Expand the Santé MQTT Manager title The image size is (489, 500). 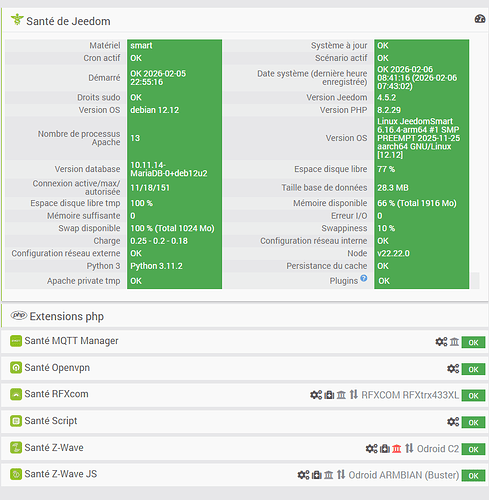71,341
